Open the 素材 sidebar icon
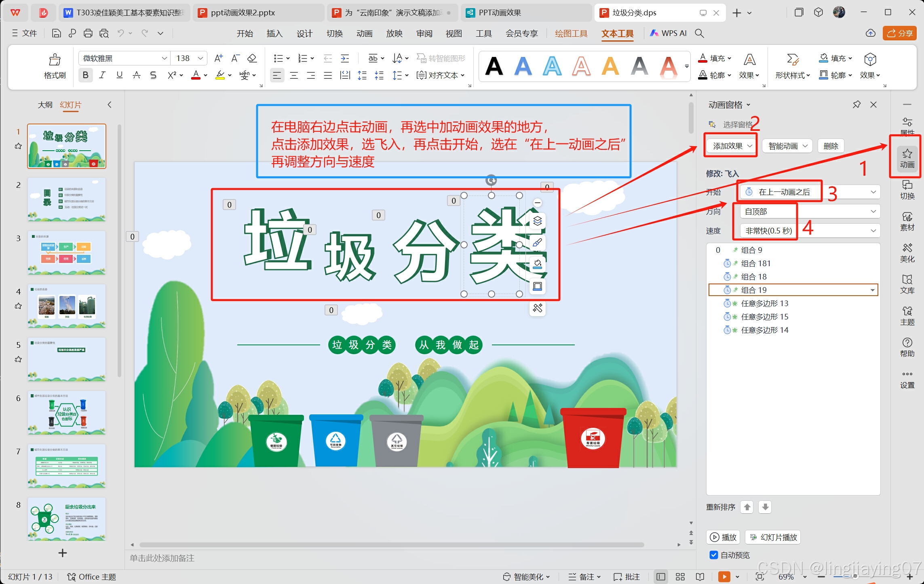Screen dimensions: 924x584 click(907, 221)
